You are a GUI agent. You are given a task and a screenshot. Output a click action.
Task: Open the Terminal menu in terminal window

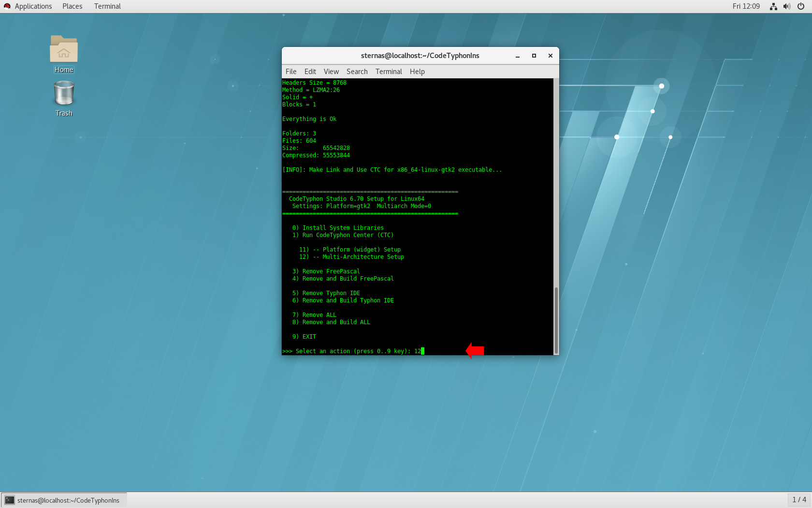pos(389,72)
